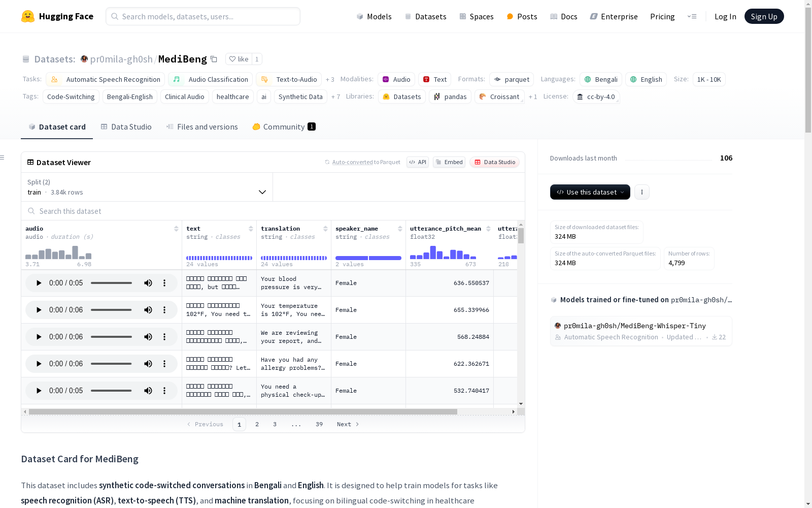Play the audio for the 102°F temperature row
812x508 pixels.
click(39, 310)
